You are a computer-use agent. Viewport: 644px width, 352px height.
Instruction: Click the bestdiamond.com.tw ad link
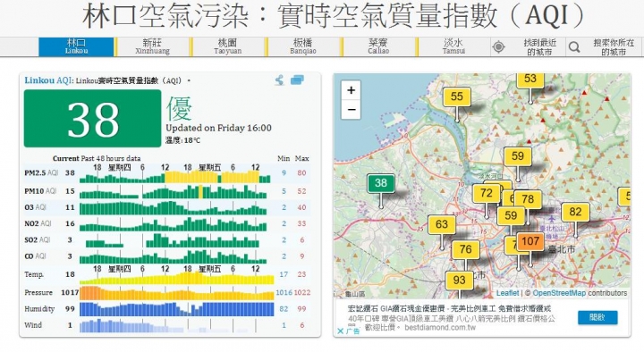[x=440, y=327]
